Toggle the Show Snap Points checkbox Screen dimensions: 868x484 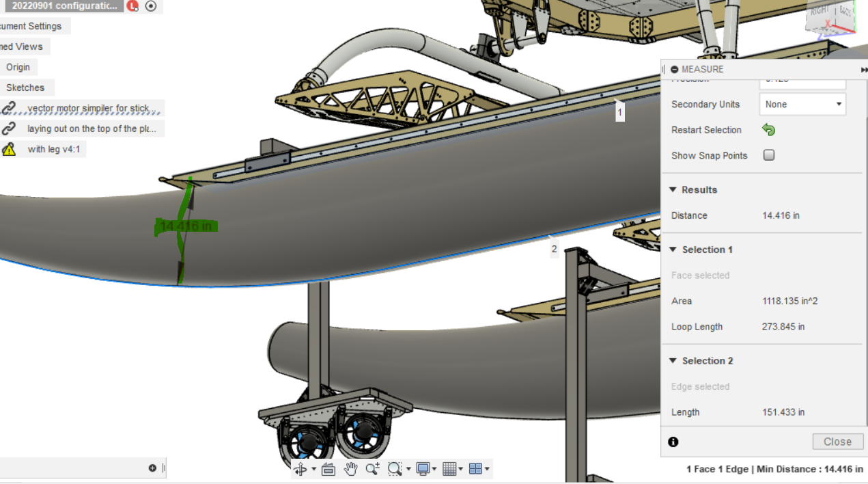[769, 155]
